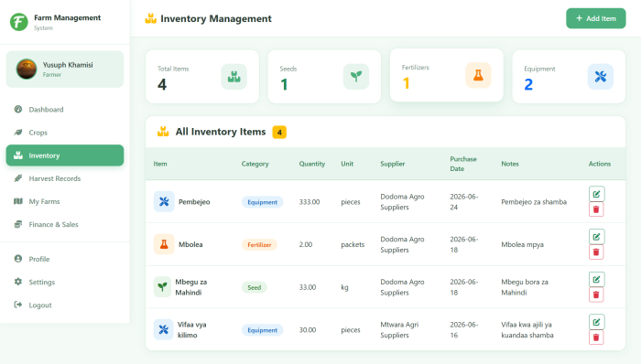Open Finance & Sales page
Screen dimensions: 641x364
[x=65, y=224]
